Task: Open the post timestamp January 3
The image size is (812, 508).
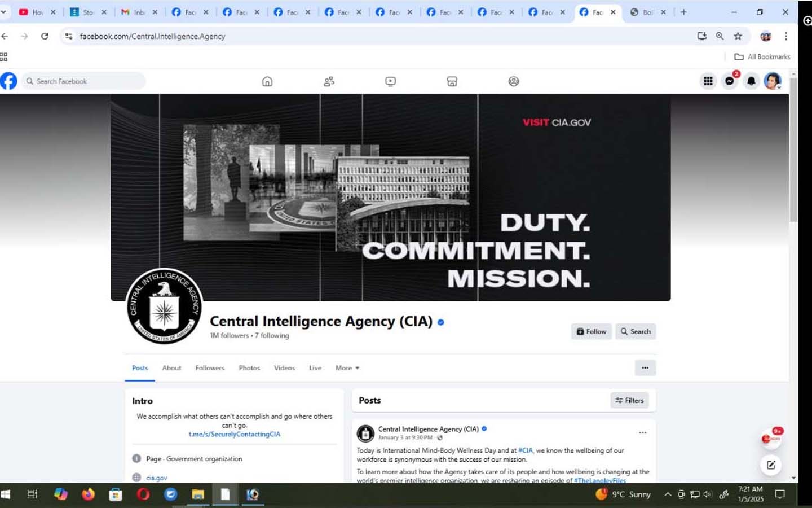Action: click(405, 437)
